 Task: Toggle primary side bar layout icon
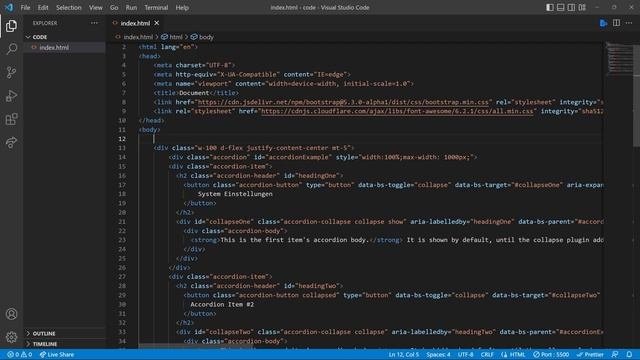[x=550, y=7]
